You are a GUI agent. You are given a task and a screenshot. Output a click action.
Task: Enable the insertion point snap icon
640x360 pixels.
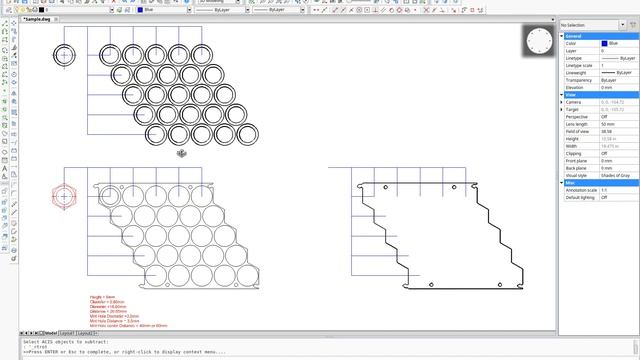click(407, 10)
